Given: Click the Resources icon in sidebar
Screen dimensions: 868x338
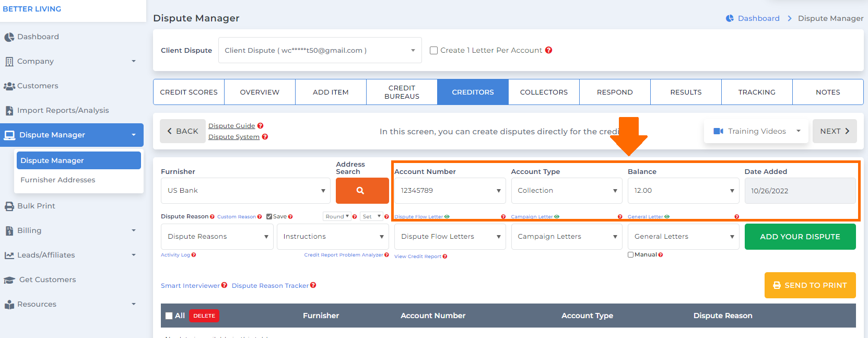Looking at the screenshot, I should [x=9, y=305].
